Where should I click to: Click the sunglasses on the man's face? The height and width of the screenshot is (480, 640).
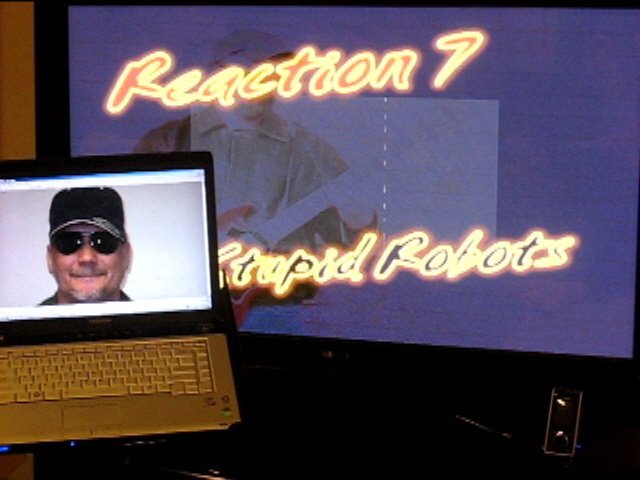(x=87, y=241)
